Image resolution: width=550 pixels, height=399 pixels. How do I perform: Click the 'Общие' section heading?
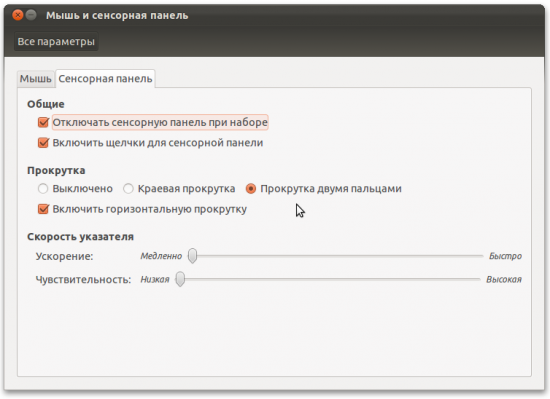click(x=46, y=104)
